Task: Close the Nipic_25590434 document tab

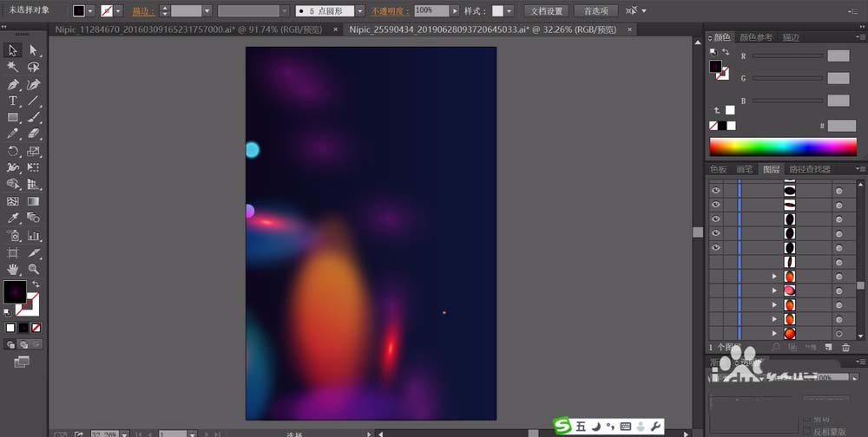Action: [x=630, y=29]
